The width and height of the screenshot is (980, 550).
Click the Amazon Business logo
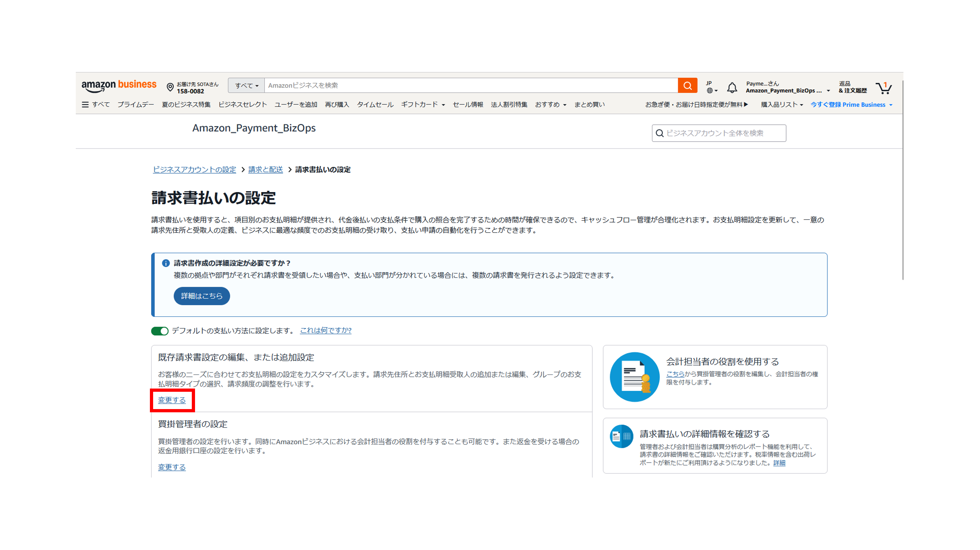pyautogui.click(x=118, y=86)
